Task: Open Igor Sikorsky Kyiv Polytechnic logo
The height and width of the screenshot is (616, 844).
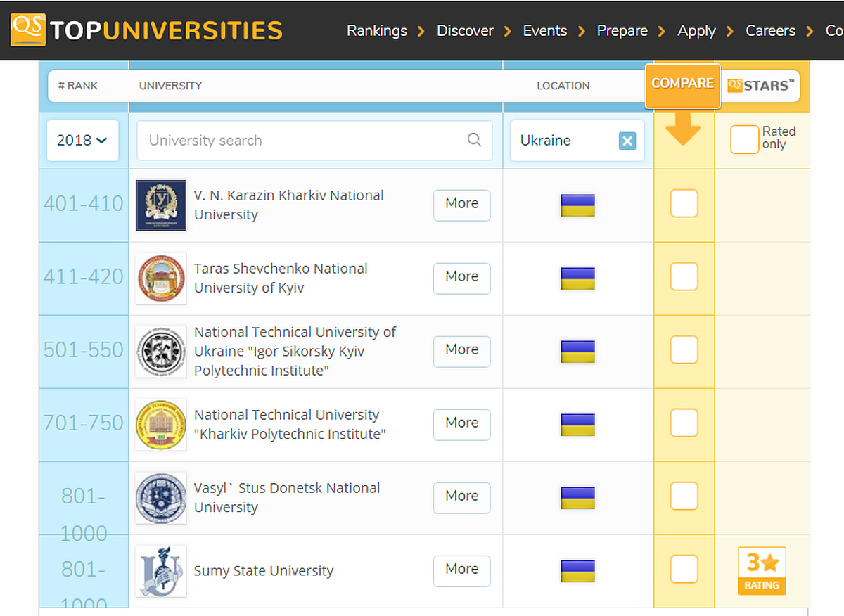Action: 161,352
